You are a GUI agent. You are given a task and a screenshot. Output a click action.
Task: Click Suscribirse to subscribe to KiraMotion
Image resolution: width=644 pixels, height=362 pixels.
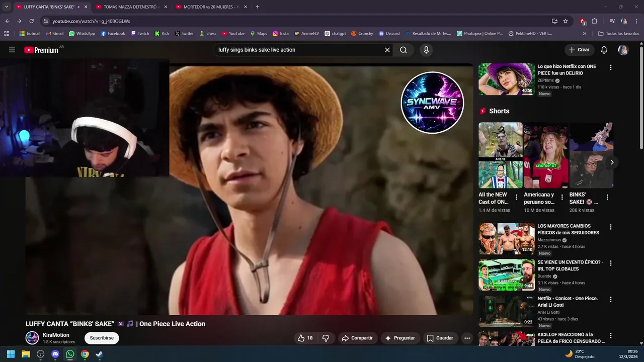tap(102, 338)
